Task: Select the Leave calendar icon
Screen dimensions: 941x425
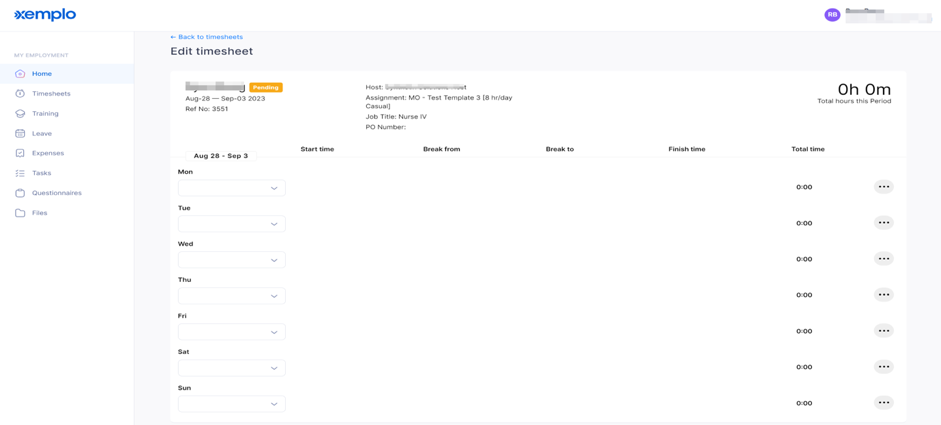Action: [x=20, y=133]
